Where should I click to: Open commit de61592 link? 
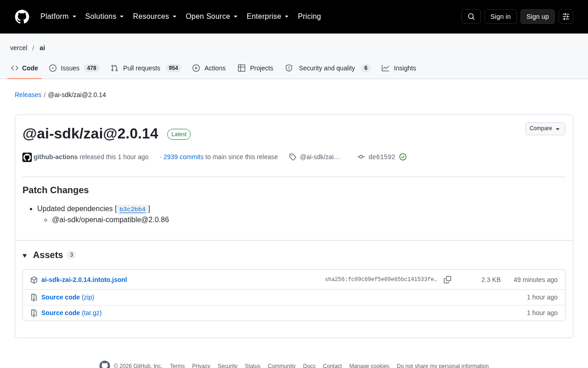coord(382,157)
